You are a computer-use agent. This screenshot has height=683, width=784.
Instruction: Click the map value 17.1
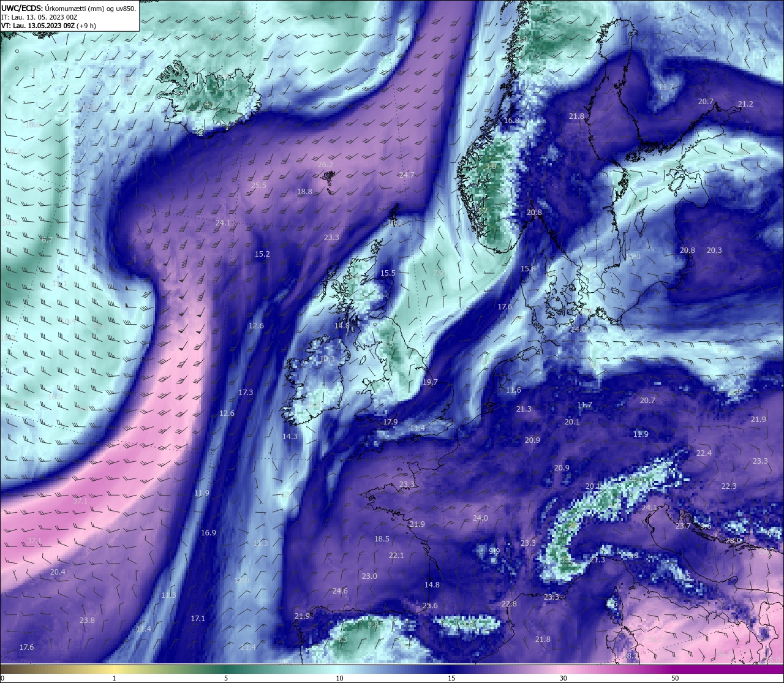pyautogui.click(x=198, y=619)
